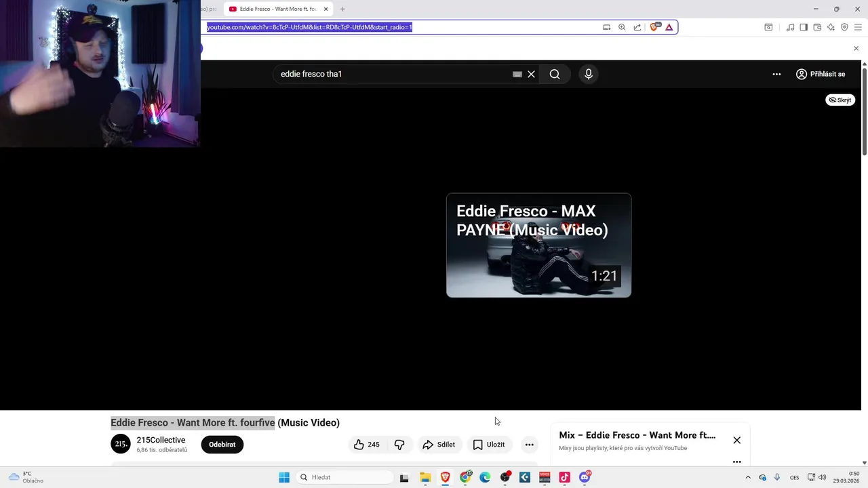This screenshot has width=868, height=488.
Task: Dismiss the infobar with its X
Action: tap(856, 48)
